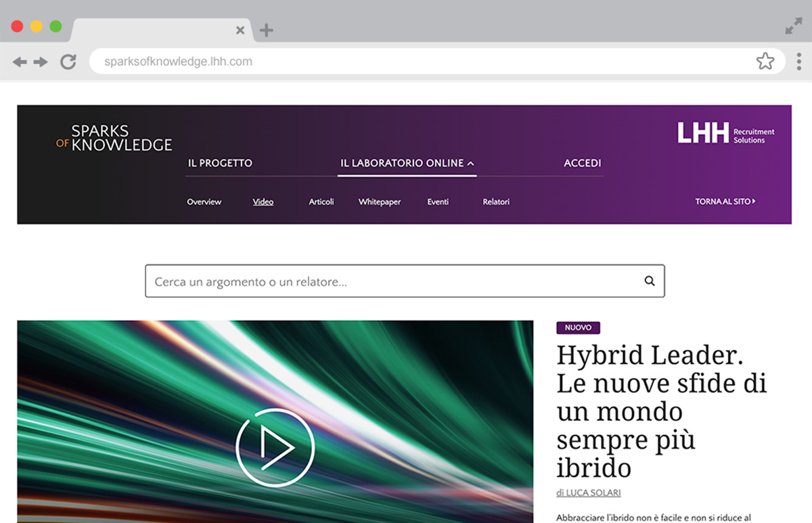Go back to the previous page
812x523 pixels.
pos(20,62)
